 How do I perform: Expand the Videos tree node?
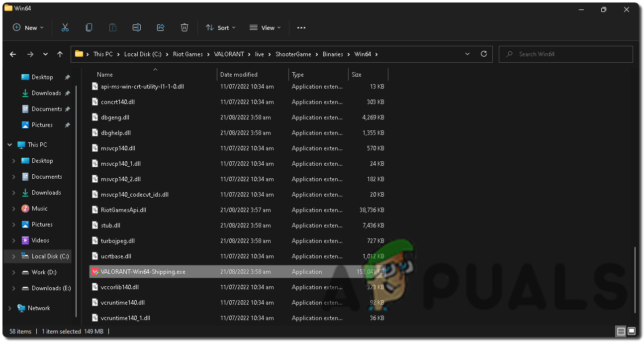click(x=14, y=240)
